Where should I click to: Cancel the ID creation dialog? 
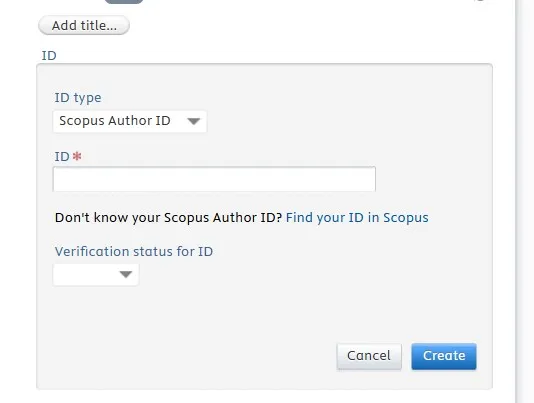pos(369,356)
